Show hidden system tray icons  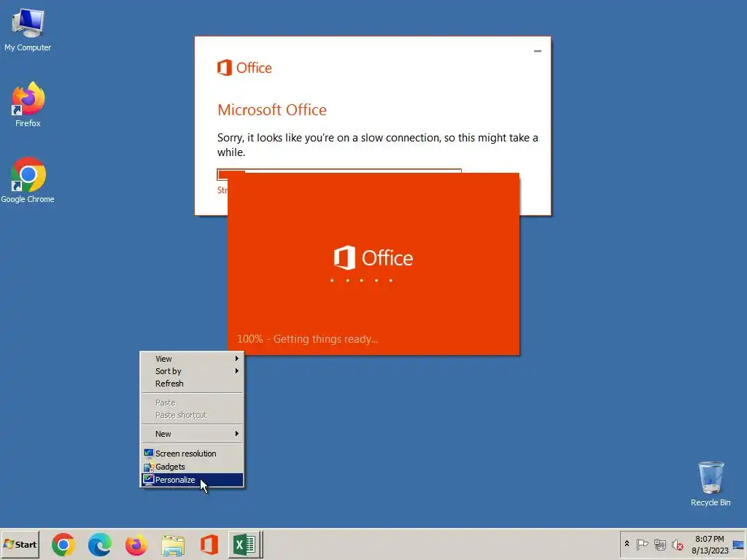coord(627,544)
